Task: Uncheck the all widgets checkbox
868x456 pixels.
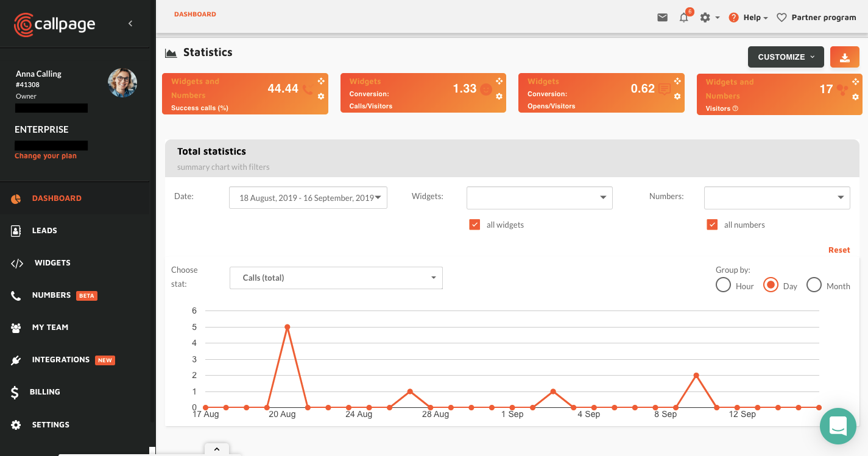Action: pyautogui.click(x=475, y=225)
